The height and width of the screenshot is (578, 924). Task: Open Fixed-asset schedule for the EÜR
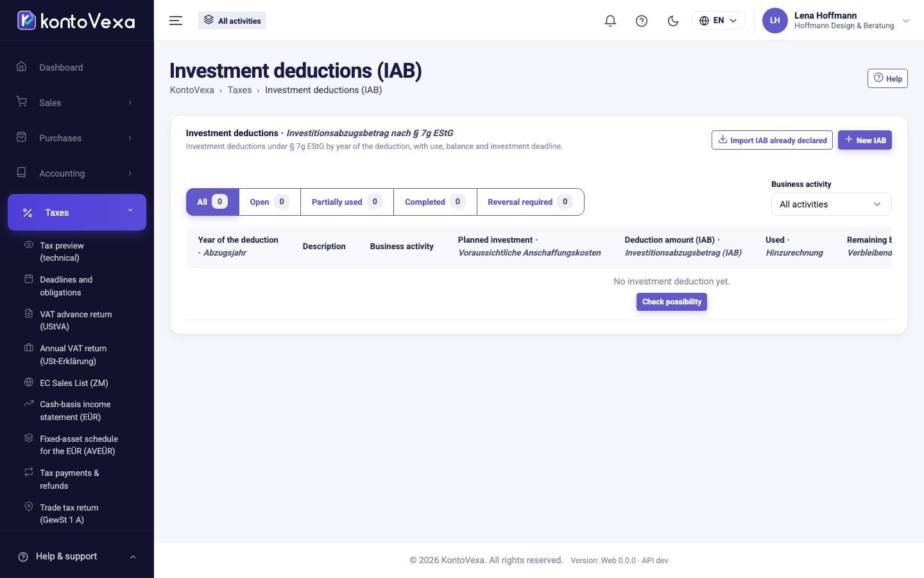click(x=79, y=445)
